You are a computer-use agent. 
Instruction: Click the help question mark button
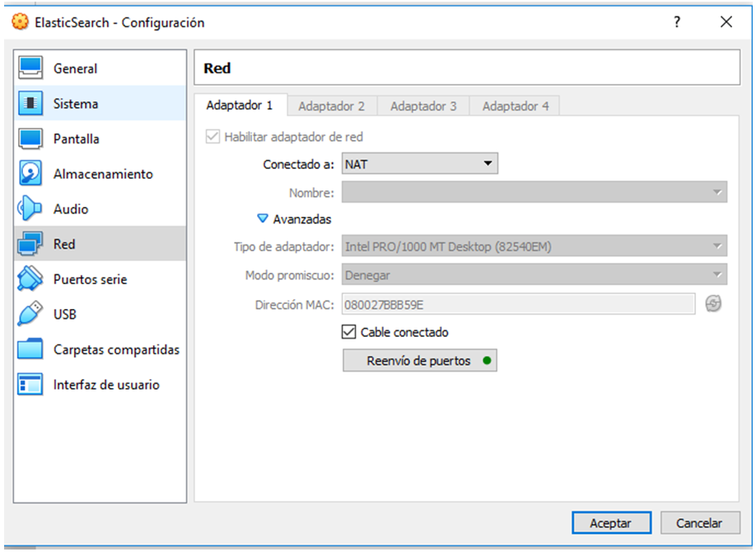tap(677, 21)
